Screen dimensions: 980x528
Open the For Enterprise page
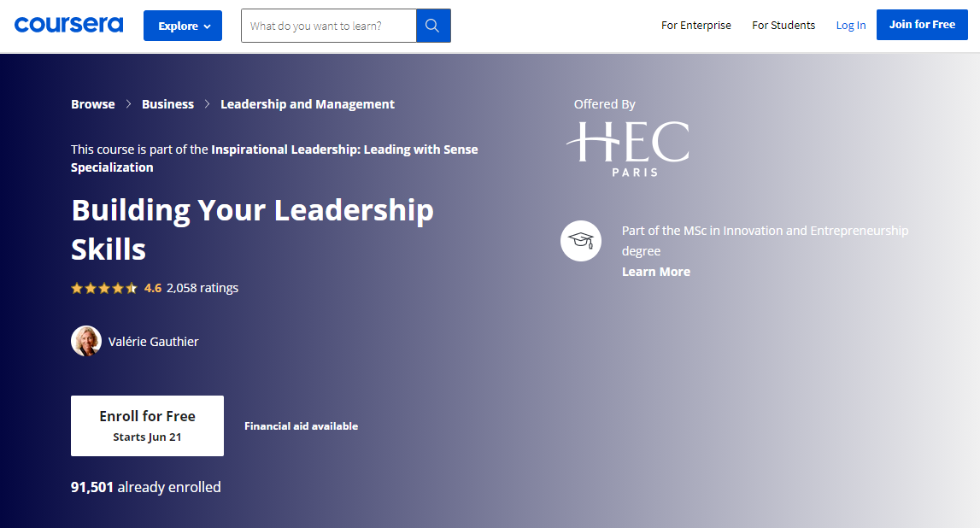(695, 25)
